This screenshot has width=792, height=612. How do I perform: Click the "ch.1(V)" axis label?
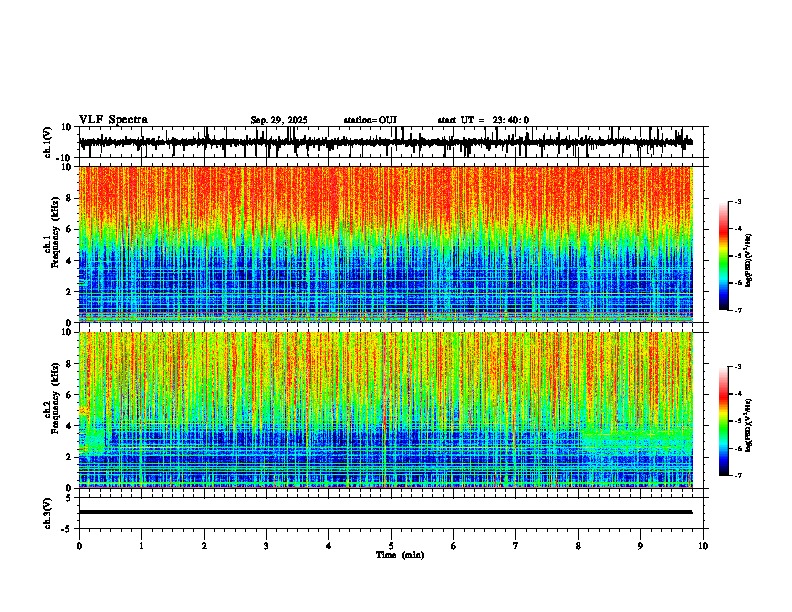pos(48,142)
